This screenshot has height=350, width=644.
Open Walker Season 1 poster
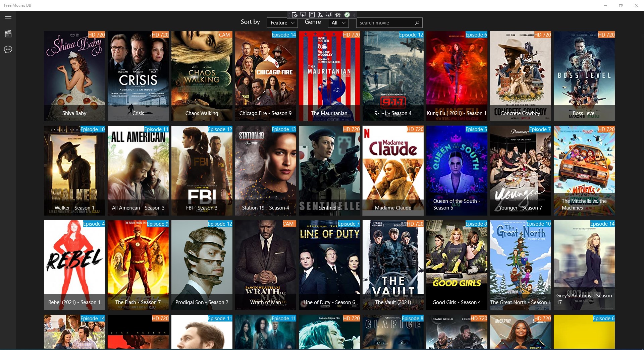click(74, 171)
